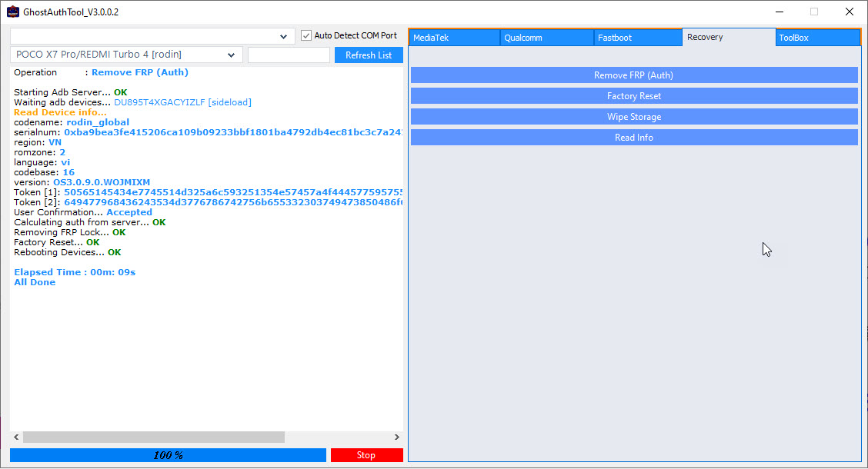This screenshot has height=469, width=868.
Task: Click the 'All Done' log line
Action: pyautogui.click(x=35, y=282)
